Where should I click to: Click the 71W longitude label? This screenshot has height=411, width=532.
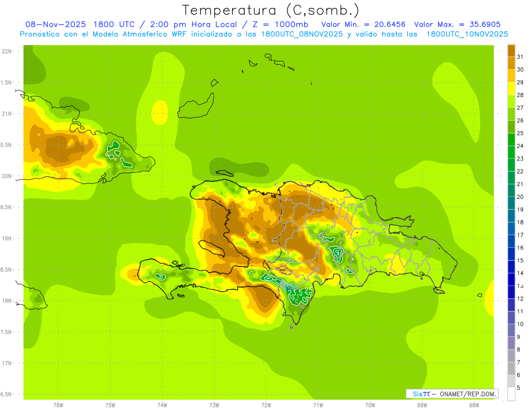[x=318, y=405]
